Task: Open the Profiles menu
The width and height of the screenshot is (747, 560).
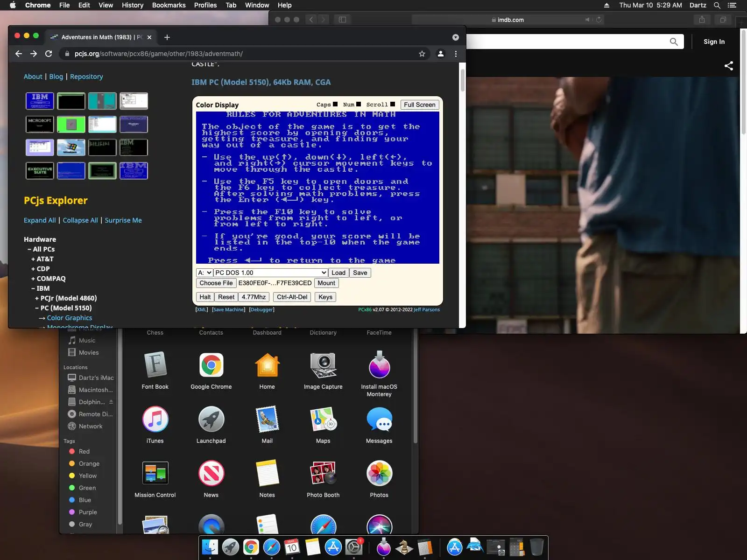Action: click(205, 5)
